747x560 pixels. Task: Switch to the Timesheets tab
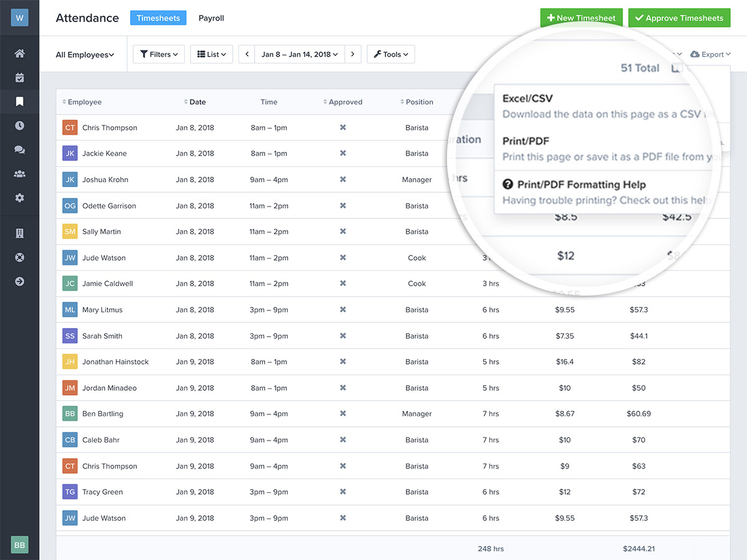click(158, 18)
